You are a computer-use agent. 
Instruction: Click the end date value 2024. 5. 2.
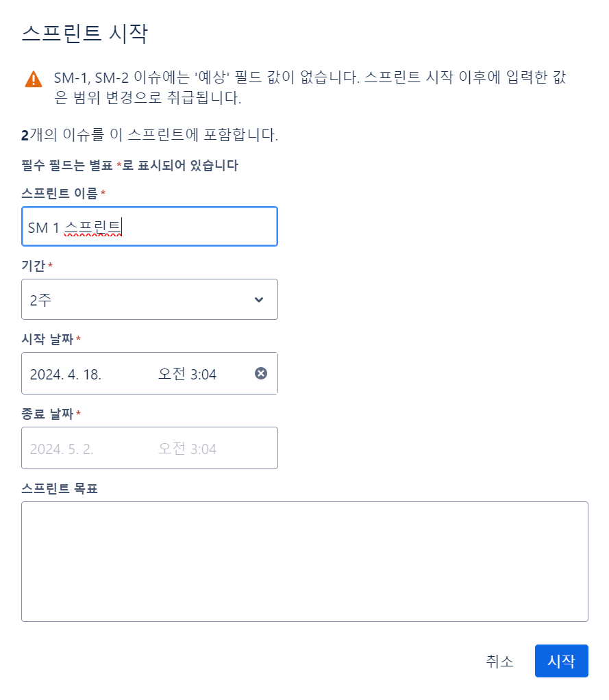(62, 449)
